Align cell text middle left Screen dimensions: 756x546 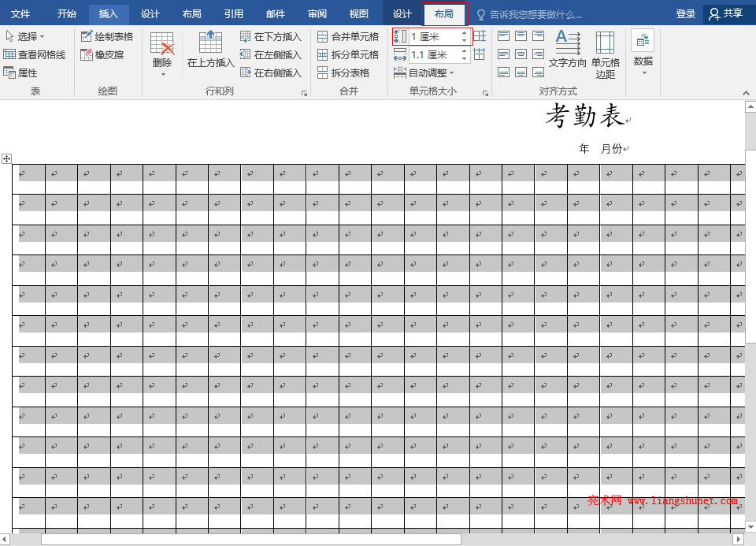503,54
